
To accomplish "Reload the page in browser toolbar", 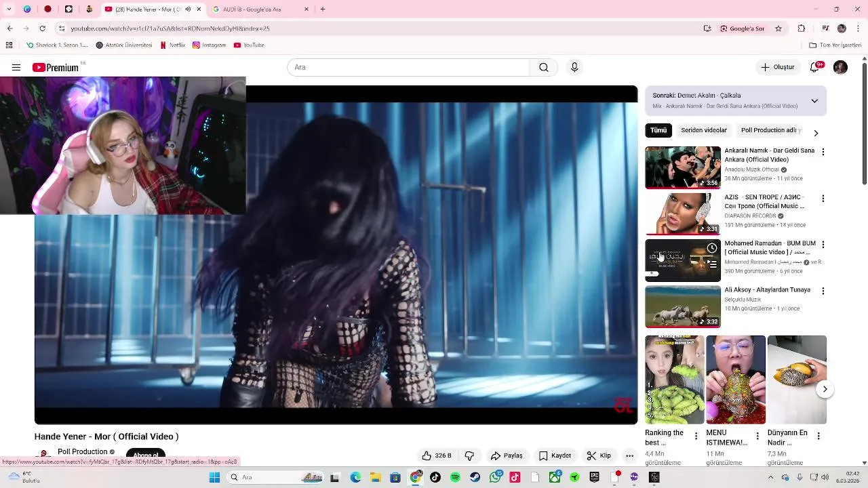I will click(42, 28).
